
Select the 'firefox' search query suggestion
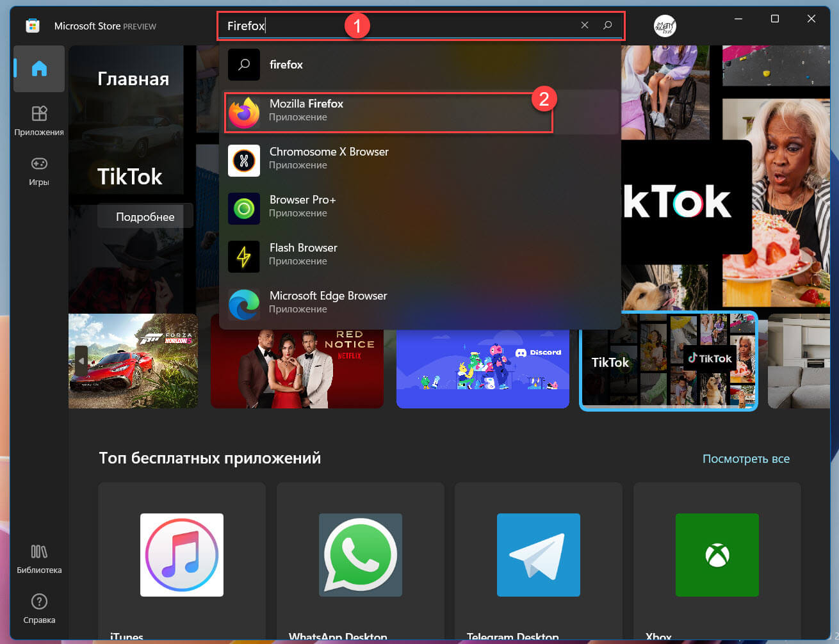pos(420,65)
